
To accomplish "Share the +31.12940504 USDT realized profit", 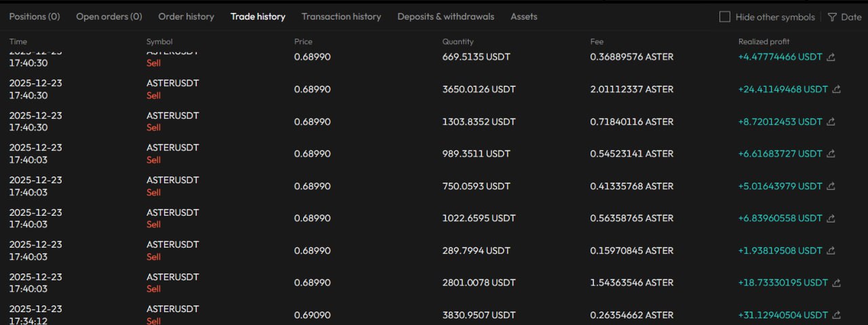I will coord(837,315).
